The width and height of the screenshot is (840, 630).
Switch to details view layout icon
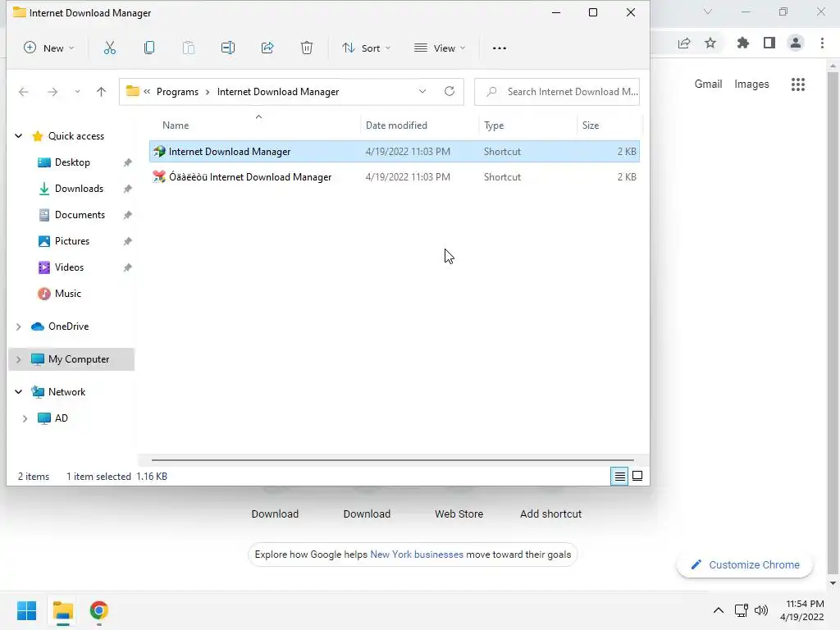pos(620,476)
